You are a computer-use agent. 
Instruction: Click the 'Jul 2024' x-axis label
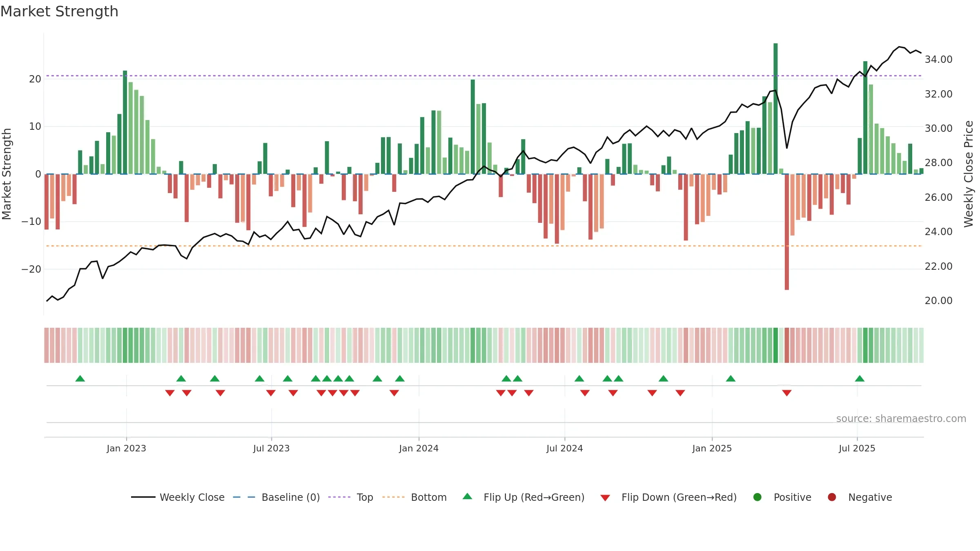(x=564, y=448)
